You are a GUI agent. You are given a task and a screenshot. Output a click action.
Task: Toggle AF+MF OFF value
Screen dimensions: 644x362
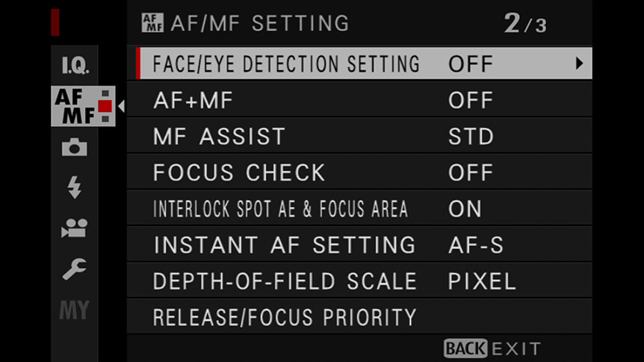click(471, 101)
